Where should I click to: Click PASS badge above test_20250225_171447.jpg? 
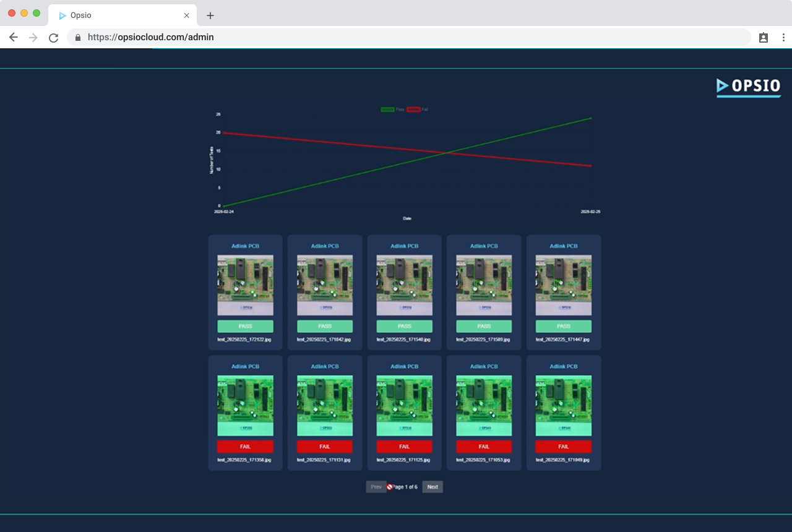pyautogui.click(x=564, y=326)
